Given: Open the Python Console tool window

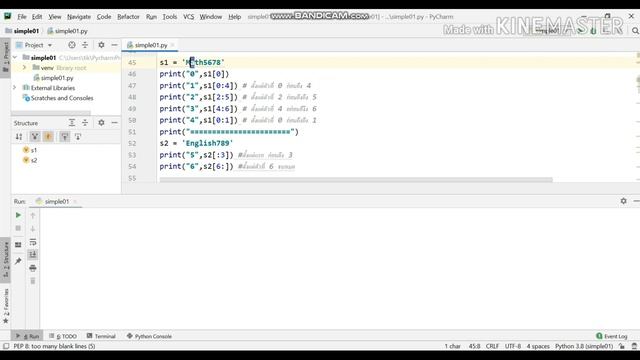Looking at the screenshot, I should pos(149,336).
